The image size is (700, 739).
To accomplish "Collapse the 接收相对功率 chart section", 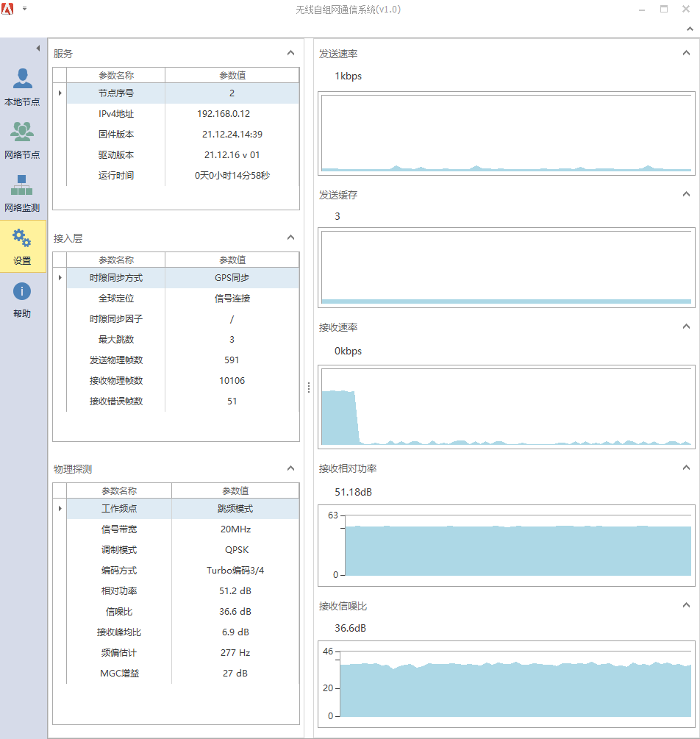I will [x=686, y=468].
